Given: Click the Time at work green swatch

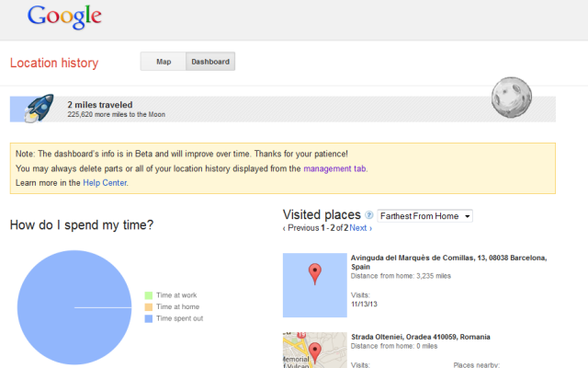Looking at the screenshot, I should click(x=149, y=295).
